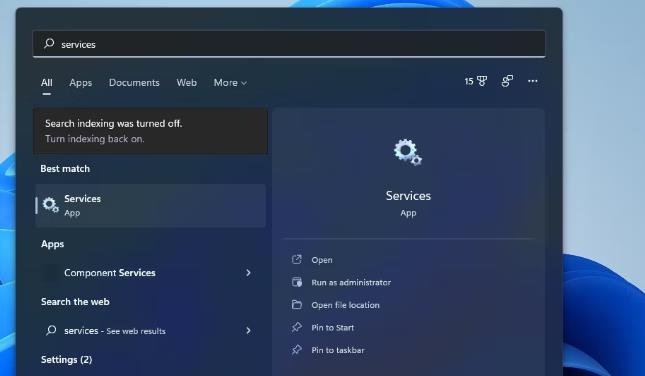Click the 'Best match' section header
The height and width of the screenshot is (376, 645).
[x=65, y=169]
